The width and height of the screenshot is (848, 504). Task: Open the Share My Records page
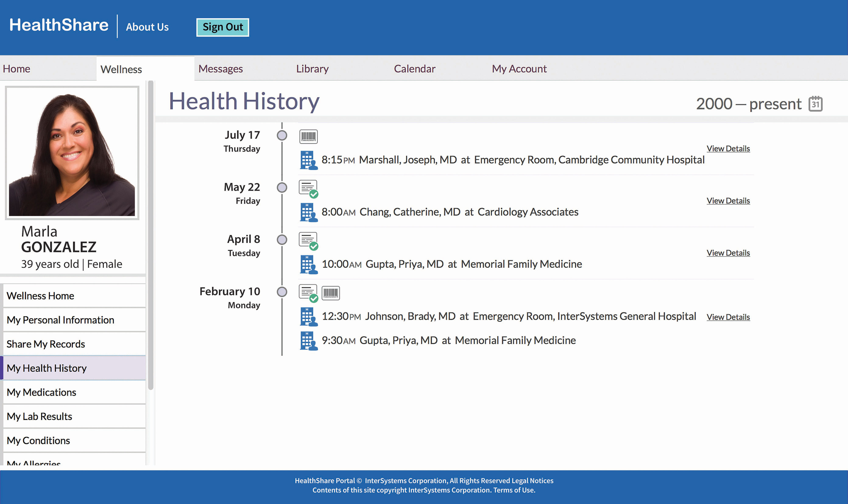point(46,344)
